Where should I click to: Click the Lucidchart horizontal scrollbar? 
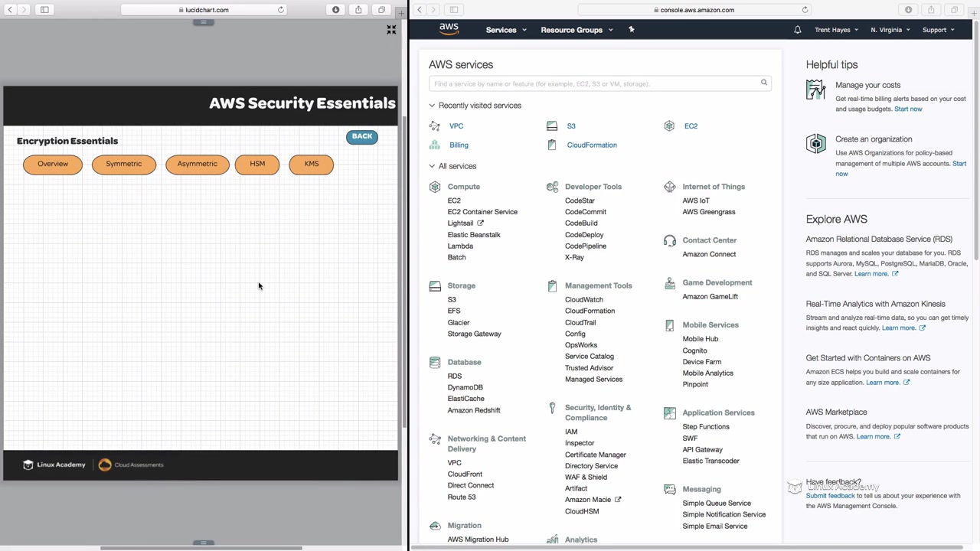pos(201,548)
